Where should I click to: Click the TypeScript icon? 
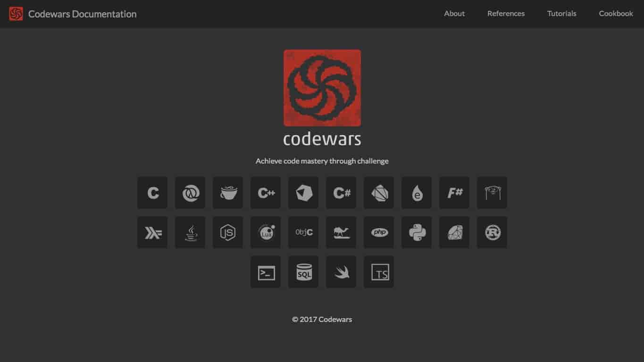[378, 272]
